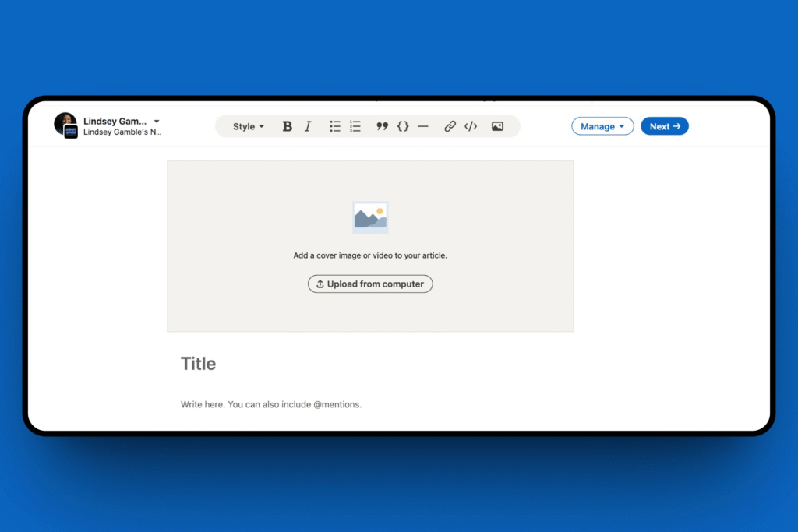Select the Lindsey Gamble's newsletter name text
This screenshot has width=798, height=532.
click(122, 132)
